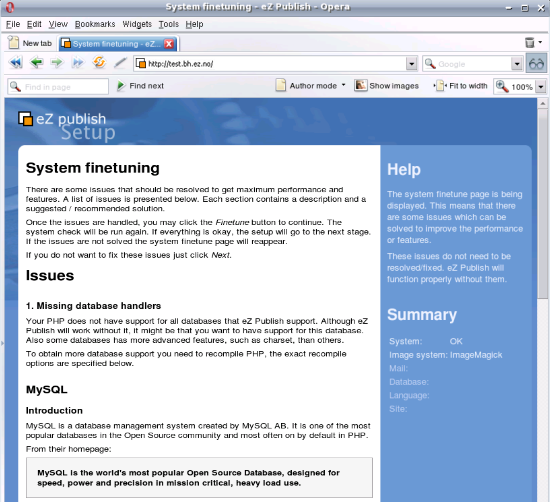Click the Summary sidebar heading
Screen dimensions: 550x502
(x=422, y=315)
